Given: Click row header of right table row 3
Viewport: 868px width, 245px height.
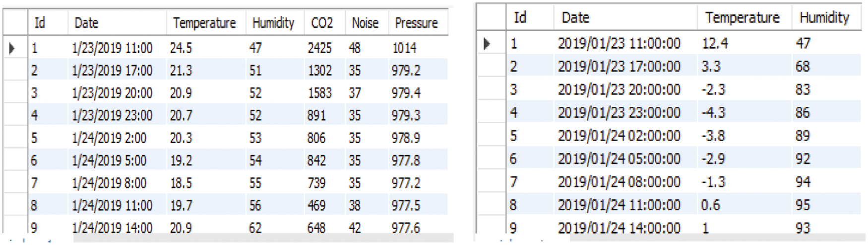Looking at the screenshot, I should coord(490,89).
